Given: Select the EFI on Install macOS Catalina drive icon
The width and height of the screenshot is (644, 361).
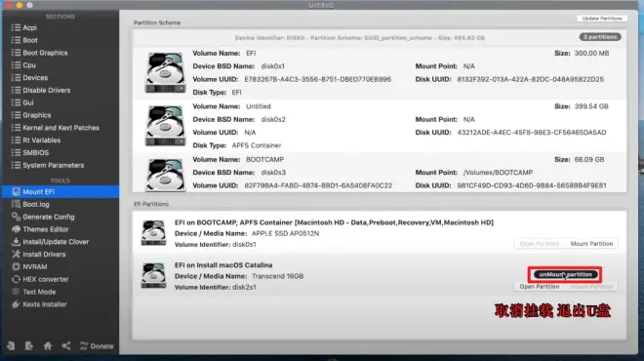Looking at the screenshot, I should point(153,275).
